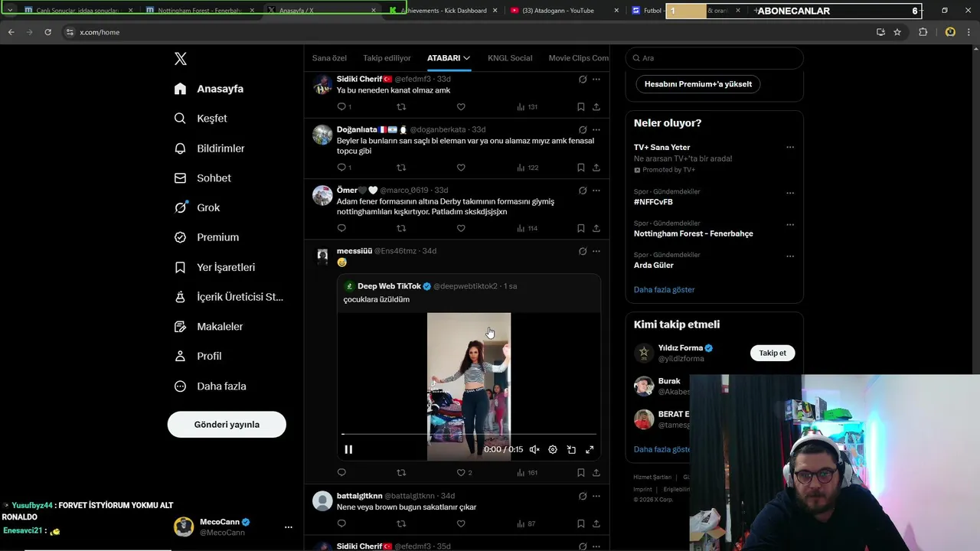
Task: Open İçerik Üreticisi Stüdyosu entry
Action: (228, 297)
